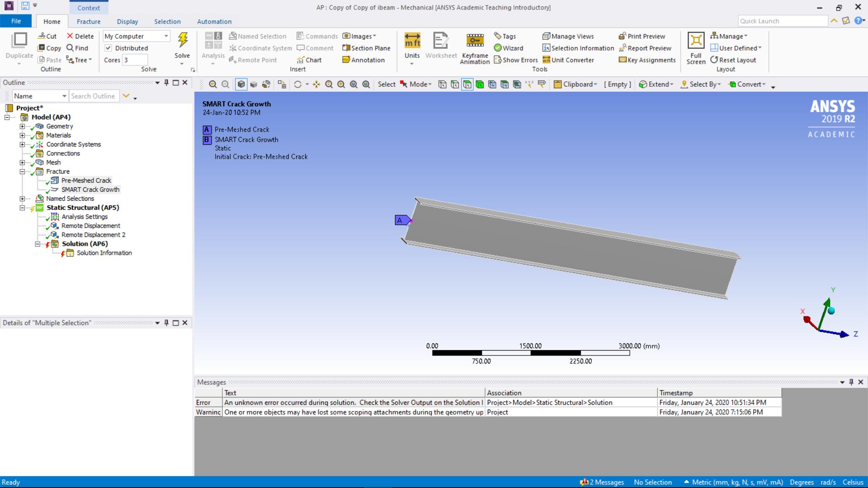Open the Images dropdown
The width and height of the screenshot is (868, 488).
click(x=359, y=36)
